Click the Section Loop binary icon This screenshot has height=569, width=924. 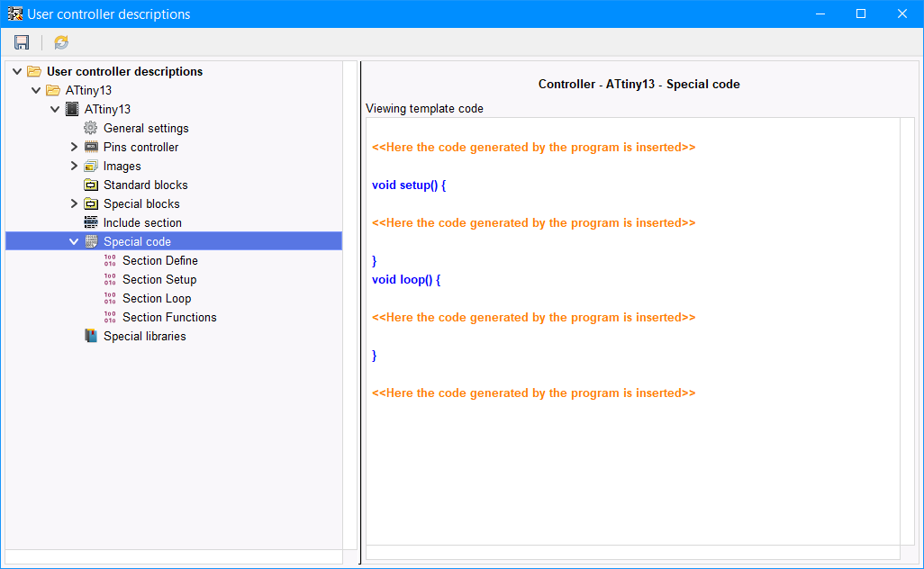click(x=110, y=298)
